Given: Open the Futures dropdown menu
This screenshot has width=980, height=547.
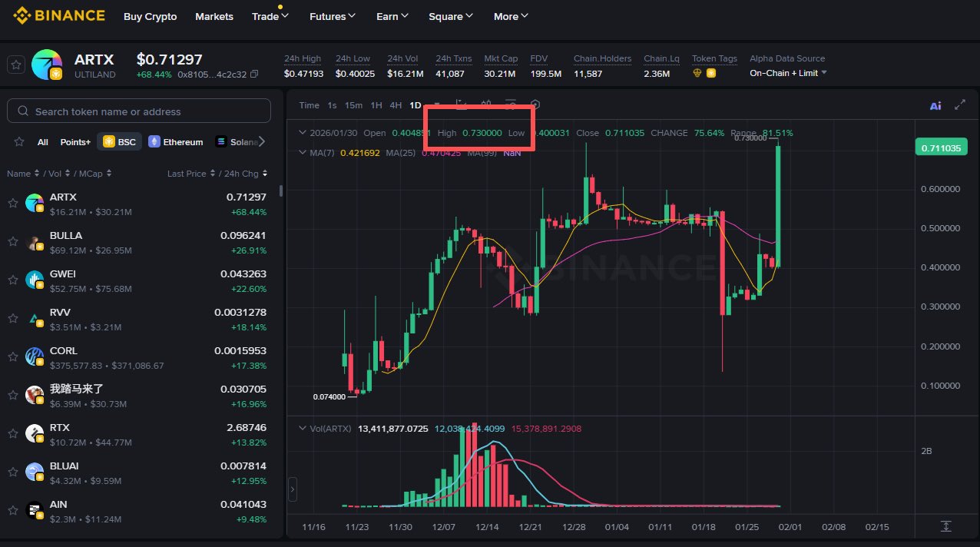Looking at the screenshot, I should (x=333, y=16).
